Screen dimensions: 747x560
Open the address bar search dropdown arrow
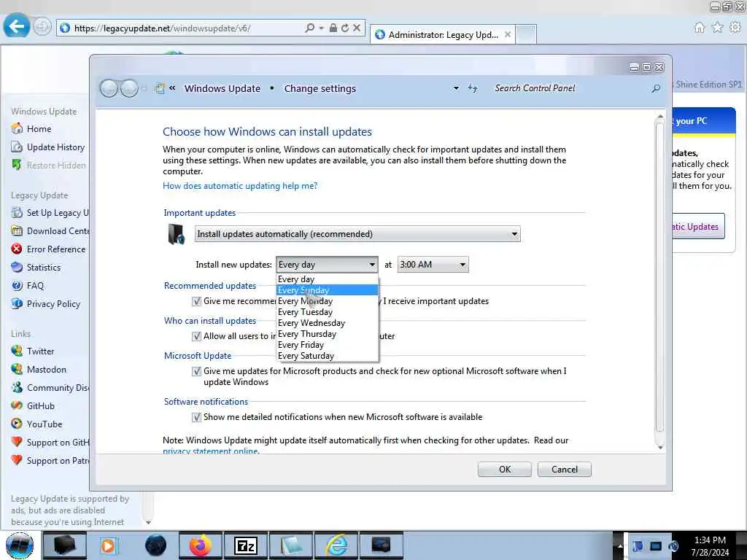[322, 28]
